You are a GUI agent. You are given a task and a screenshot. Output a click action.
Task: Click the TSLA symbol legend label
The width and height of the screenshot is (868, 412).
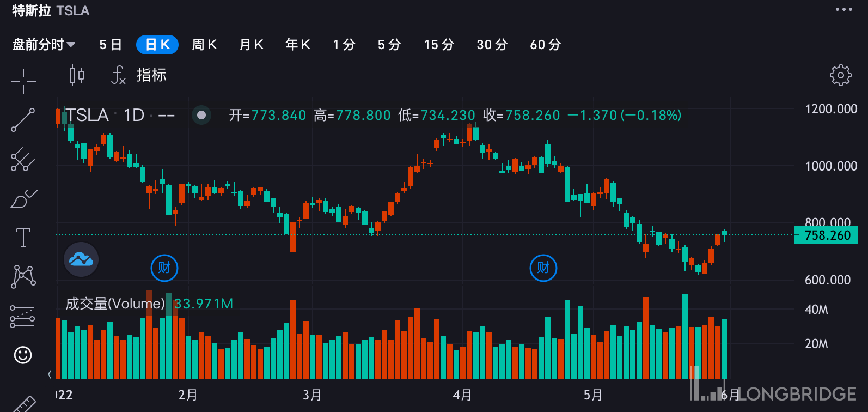pos(88,115)
